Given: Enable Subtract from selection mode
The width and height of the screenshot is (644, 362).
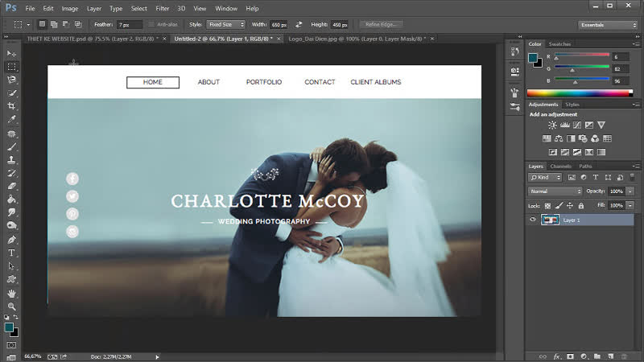Looking at the screenshot, I should 66,25.
